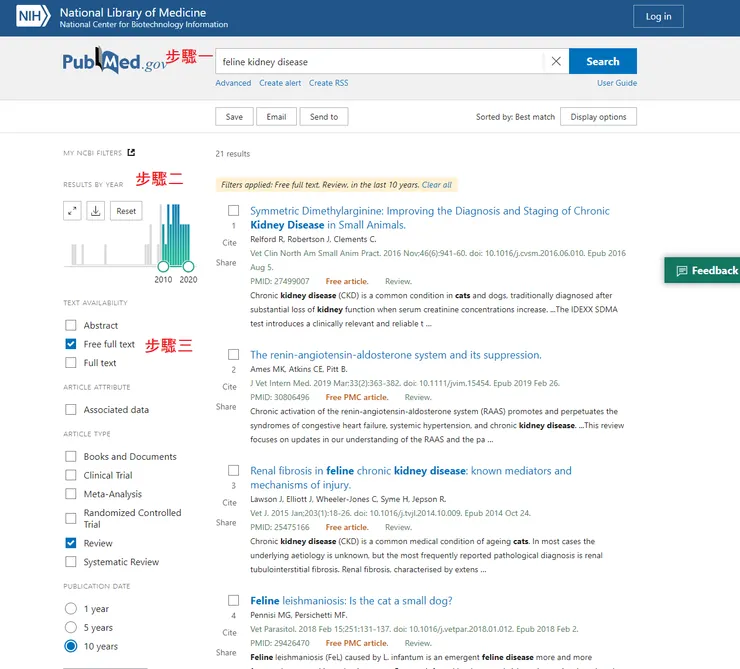Click PMID: 27499007 text
This screenshot has height=669, width=740.
tap(279, 281)
